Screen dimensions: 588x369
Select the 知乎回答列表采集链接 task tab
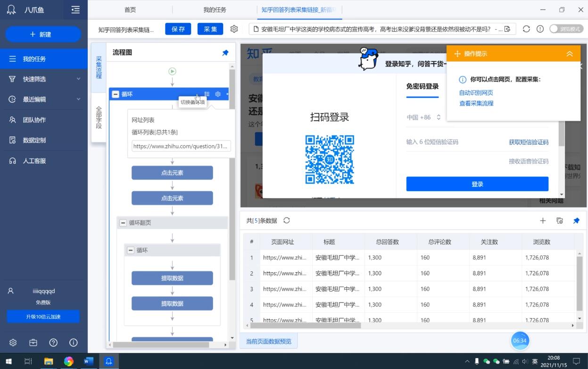click(x=300, y=10)
